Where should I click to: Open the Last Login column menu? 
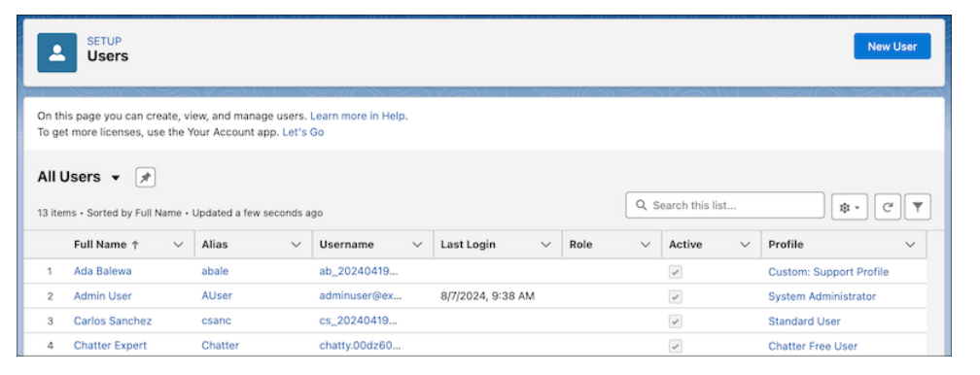[x=545, y=245]
